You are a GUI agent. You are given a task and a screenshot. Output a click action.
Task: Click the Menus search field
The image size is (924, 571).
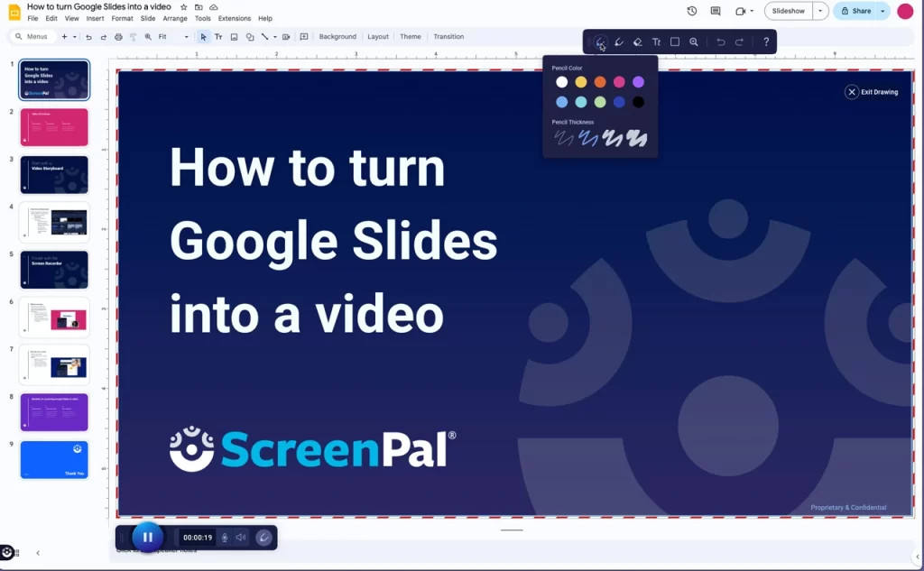tap(33, 37)
